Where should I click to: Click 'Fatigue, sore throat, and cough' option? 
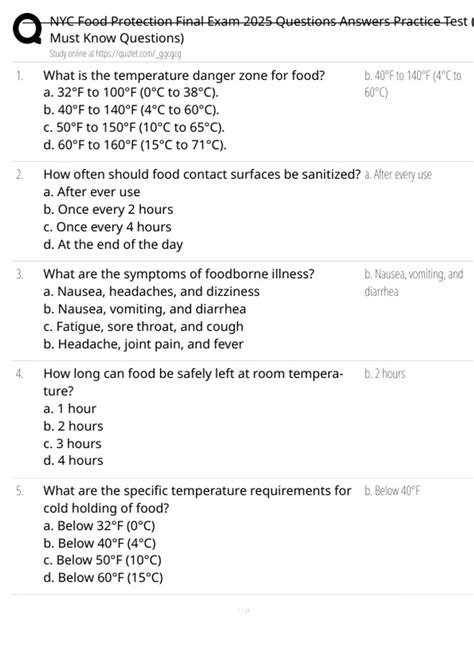pyautogui.click(x=143, y=327)
